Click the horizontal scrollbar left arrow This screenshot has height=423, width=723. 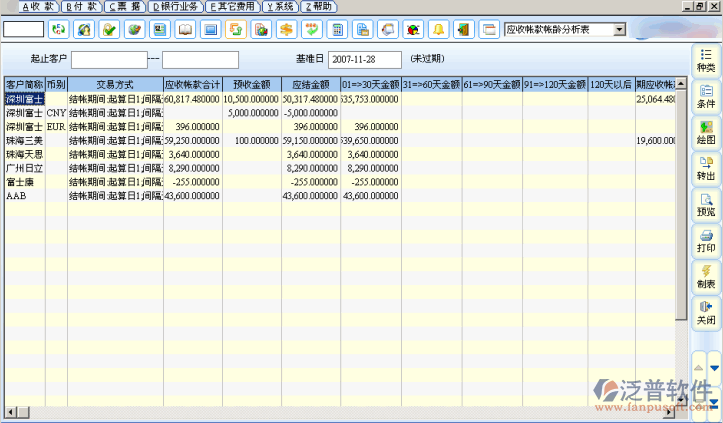[10, 412]
